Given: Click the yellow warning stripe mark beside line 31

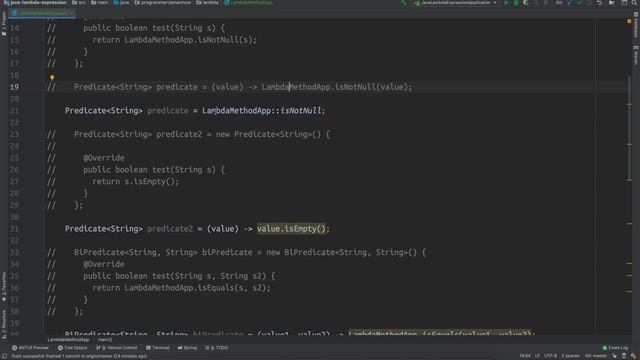Looking at the screenshot, I should (629, 224).
